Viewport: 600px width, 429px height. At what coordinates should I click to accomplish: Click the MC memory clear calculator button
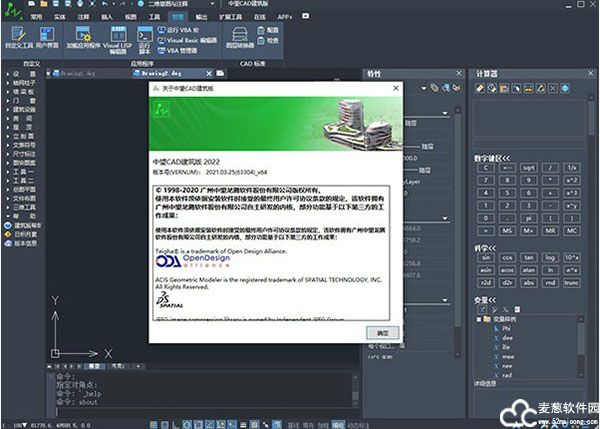572,230
